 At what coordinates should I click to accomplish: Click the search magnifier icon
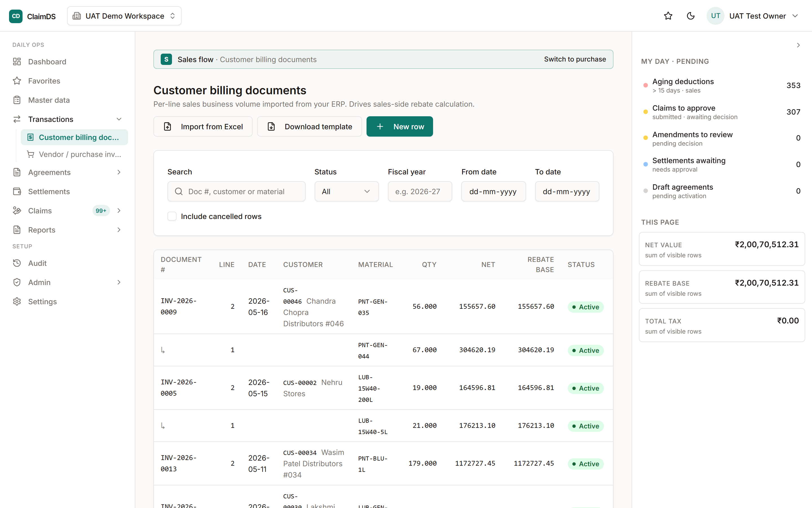178,192
